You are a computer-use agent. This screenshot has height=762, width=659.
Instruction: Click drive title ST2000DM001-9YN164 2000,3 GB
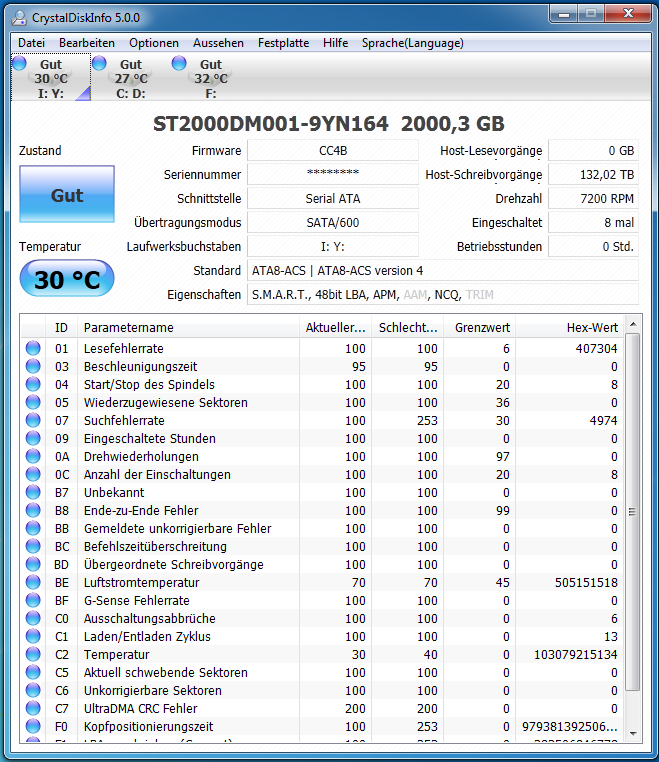pyautogui.click(x=329, y=123)
